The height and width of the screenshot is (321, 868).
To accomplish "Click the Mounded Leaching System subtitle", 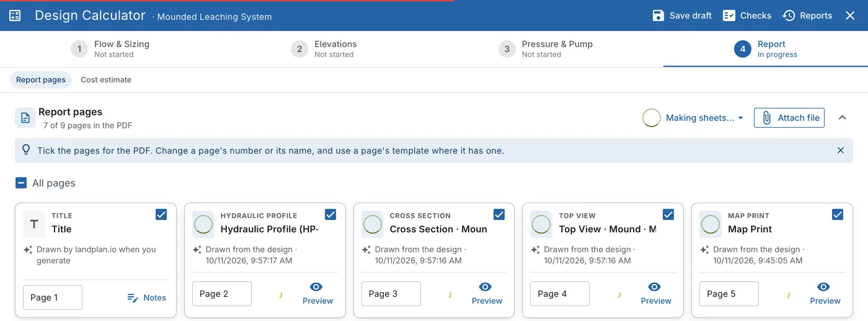I will coord(214,17).
